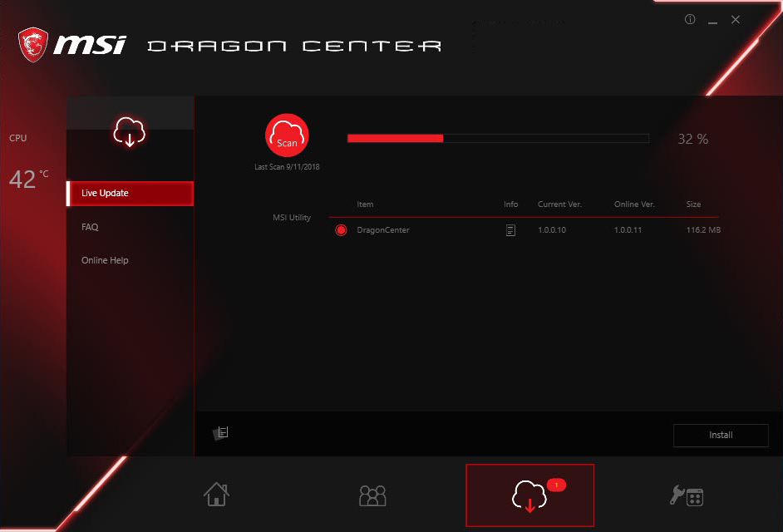783x532 pixels.
Task: Click the MSI dragon shield logo
Action: click(34, 45)
